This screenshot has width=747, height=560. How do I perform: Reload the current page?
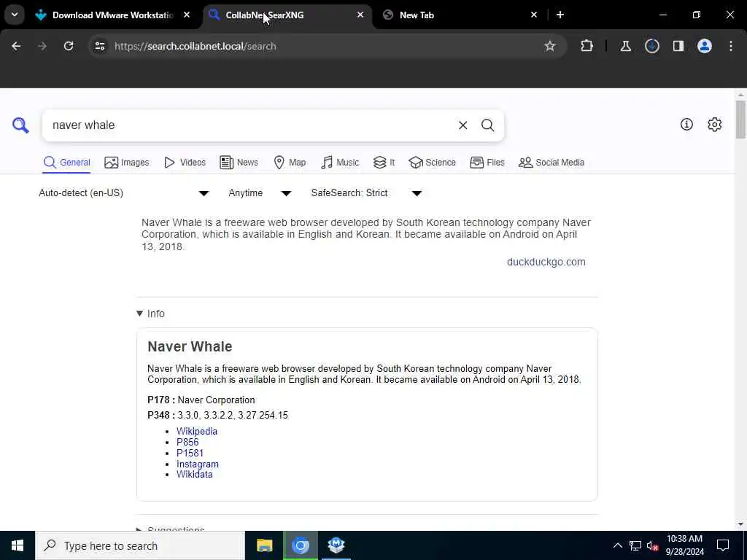69,46
